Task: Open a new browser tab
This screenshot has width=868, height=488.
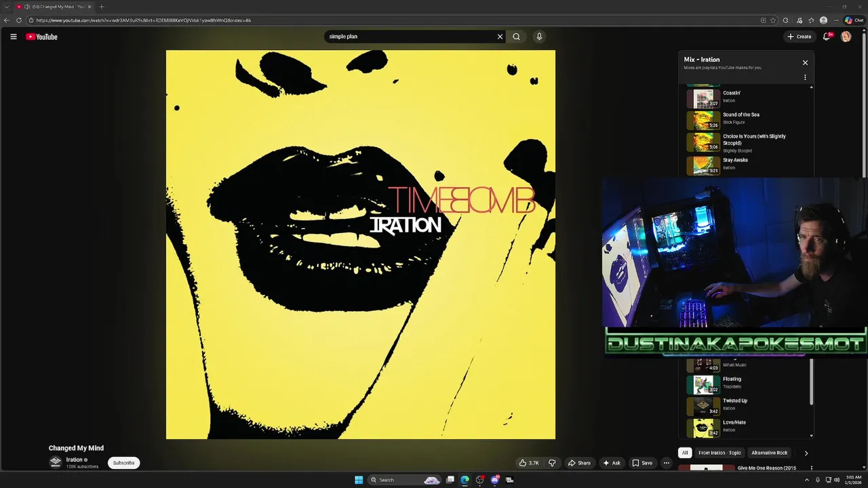Action: click(101, 7)
